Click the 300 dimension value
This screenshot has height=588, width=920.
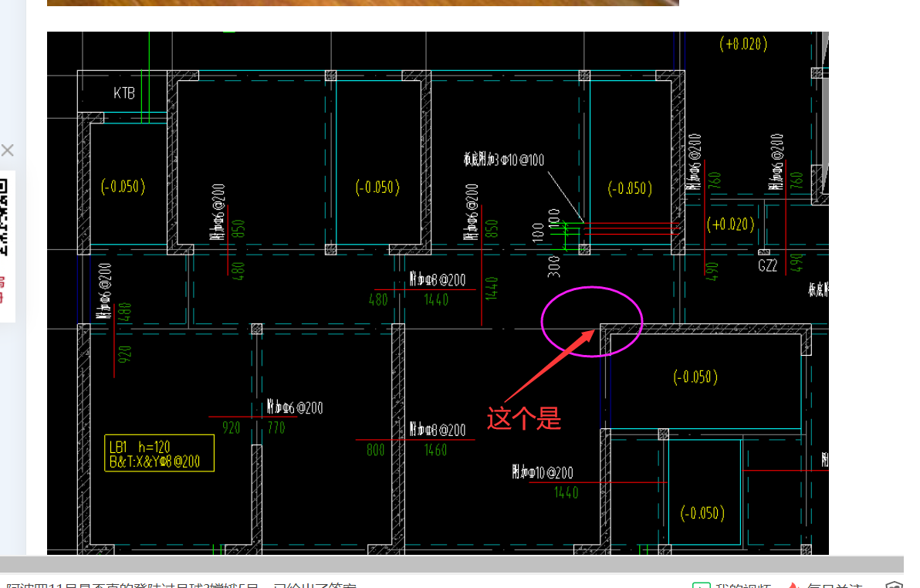pyautogui.click(x=554, y=266)
